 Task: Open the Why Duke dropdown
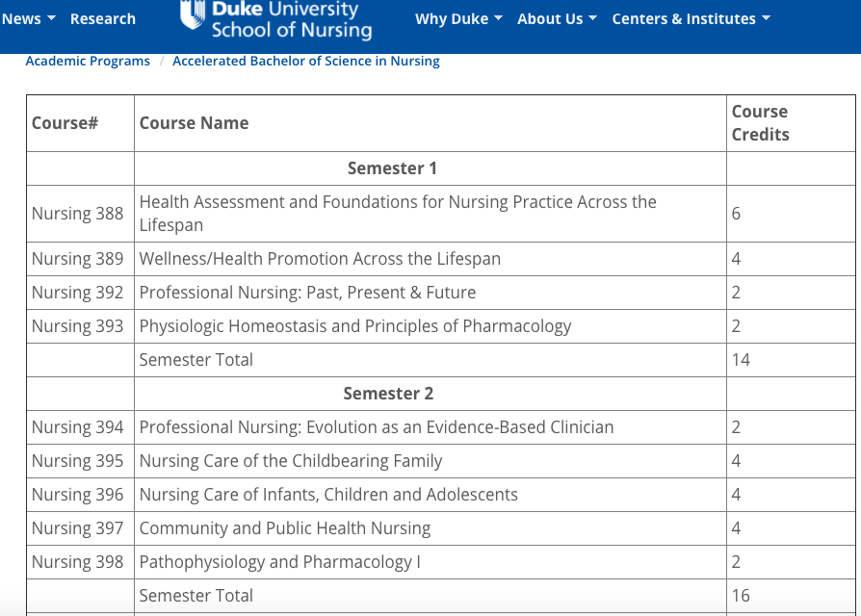click(458, 19)
